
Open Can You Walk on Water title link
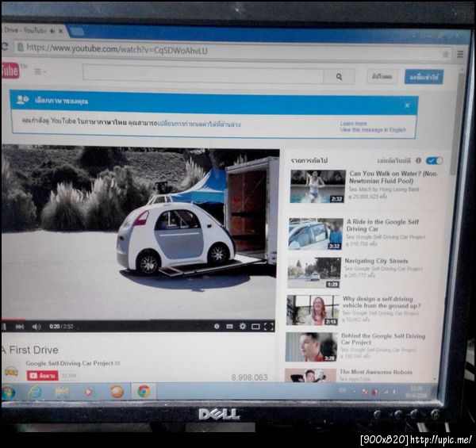393,177
